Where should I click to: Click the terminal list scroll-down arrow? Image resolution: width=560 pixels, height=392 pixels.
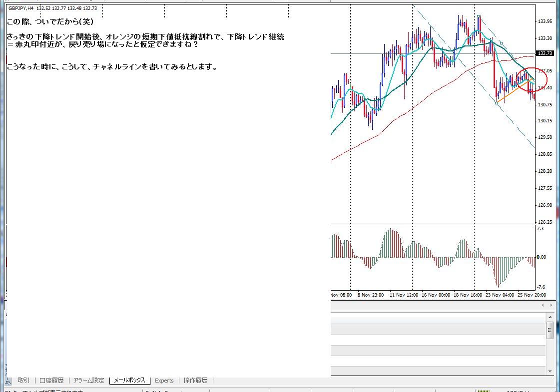550,372
